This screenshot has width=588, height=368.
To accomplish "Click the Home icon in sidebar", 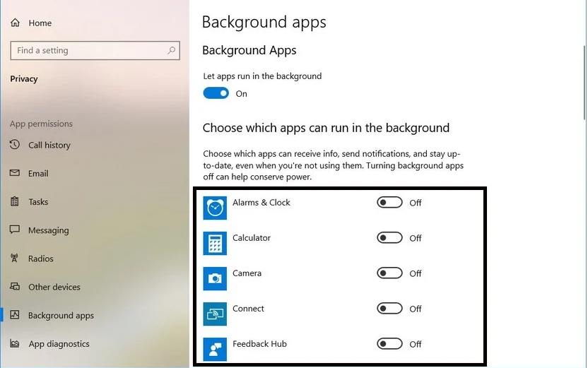I will click(15, 23).
